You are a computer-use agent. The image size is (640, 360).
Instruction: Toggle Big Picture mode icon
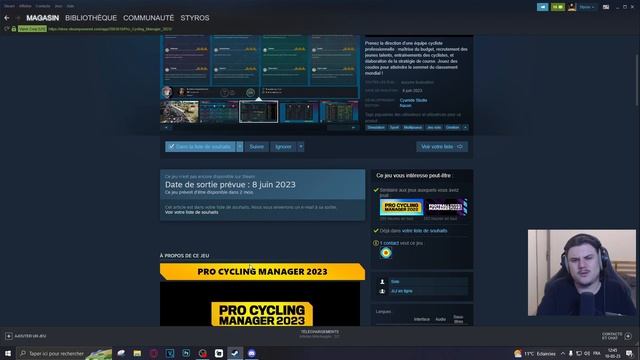coord(606,7)
